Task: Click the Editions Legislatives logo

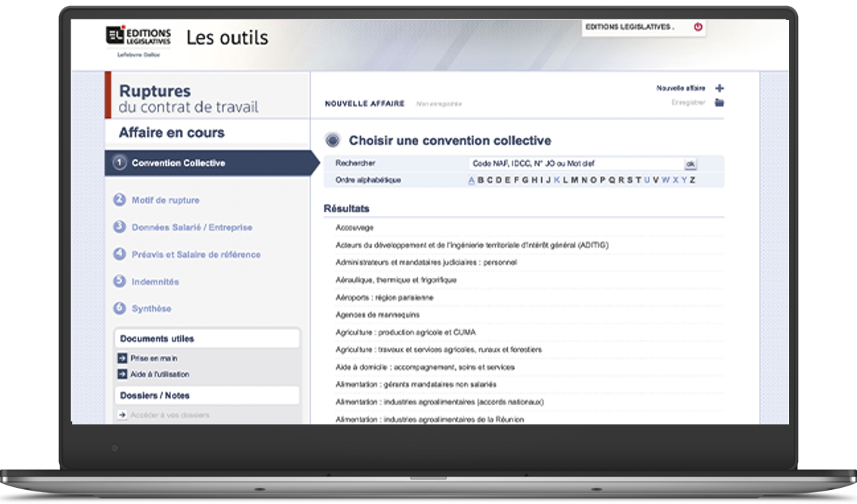Action: coord(139,37)
